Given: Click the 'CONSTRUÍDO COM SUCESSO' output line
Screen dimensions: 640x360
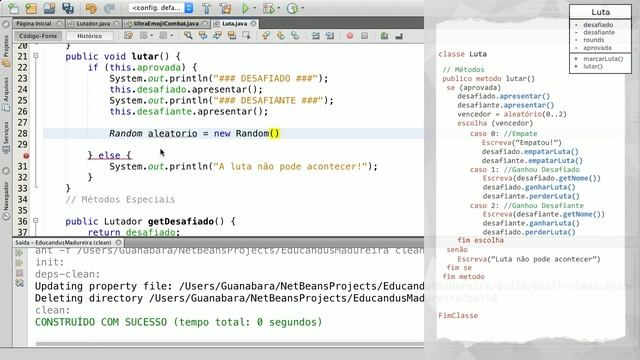Looking at the screenshot, I should coord(178,322).
